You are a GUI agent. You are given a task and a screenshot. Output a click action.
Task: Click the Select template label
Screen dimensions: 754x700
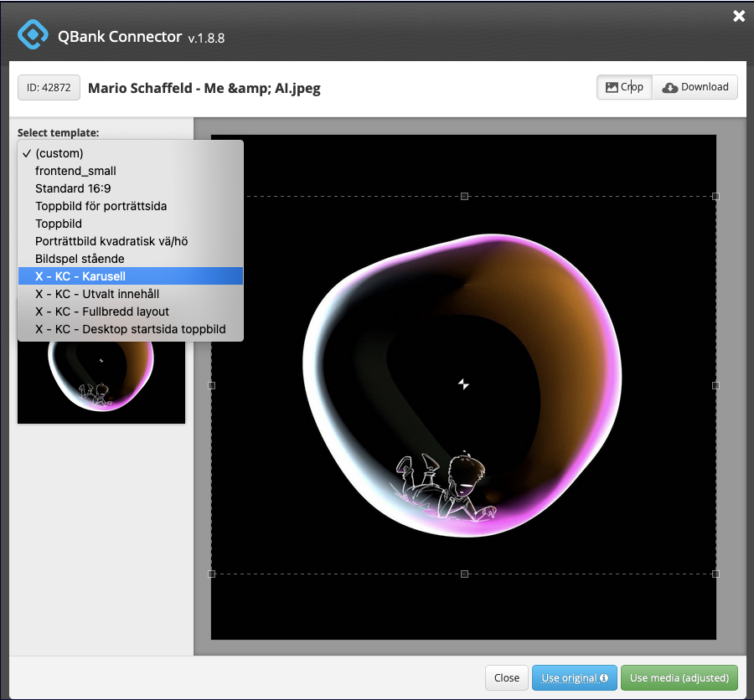coord(58,132)
